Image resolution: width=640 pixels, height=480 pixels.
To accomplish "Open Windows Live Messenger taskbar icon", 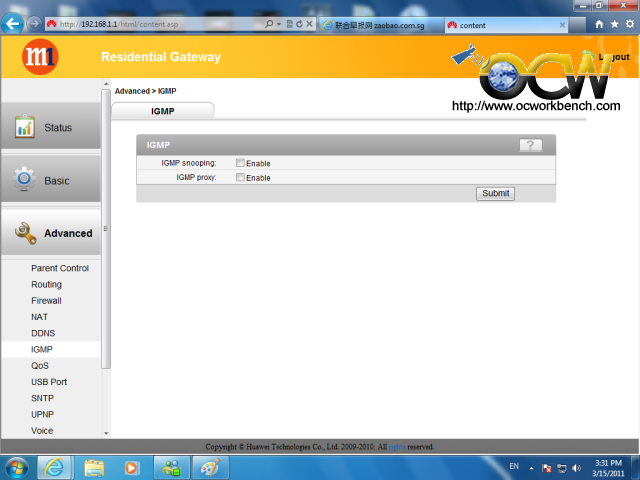I will pos(171,468).
